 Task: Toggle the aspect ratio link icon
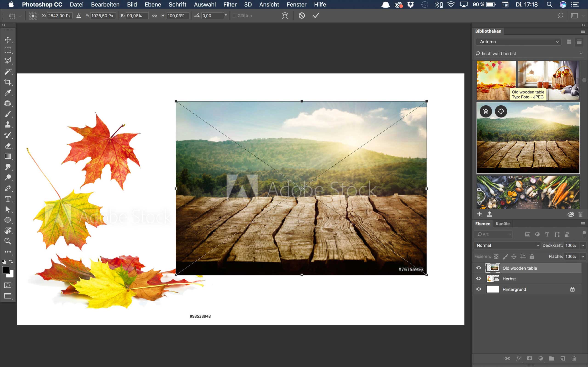click(155, 16)
